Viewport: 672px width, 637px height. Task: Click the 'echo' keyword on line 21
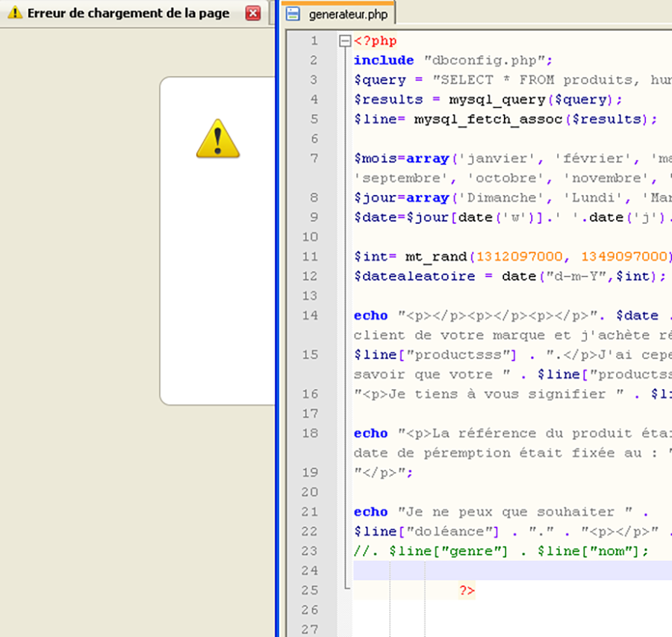[x=370, y=512]
